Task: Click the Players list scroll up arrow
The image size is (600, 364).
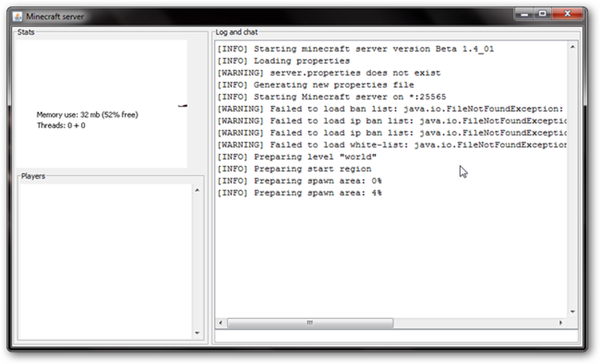Action: click(197, 190)
